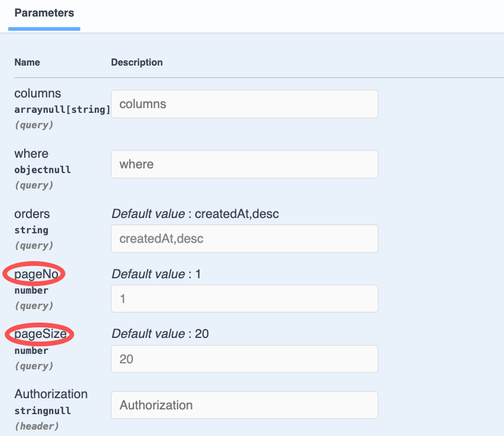Click the 'Default value : 20' text
504x436 pixels.
pyautogui.click(x=160, y=334)
